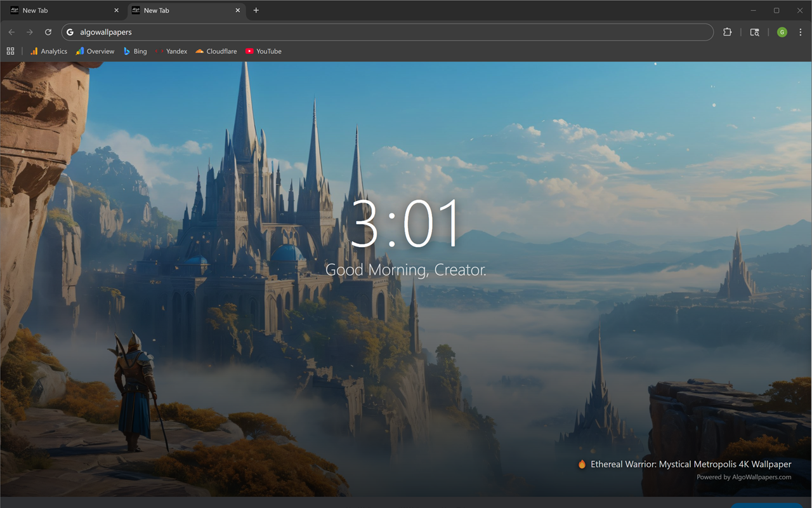Open the Analytics bookmark
This screenshot has width=812, height=508.
[x=49, y=51]
